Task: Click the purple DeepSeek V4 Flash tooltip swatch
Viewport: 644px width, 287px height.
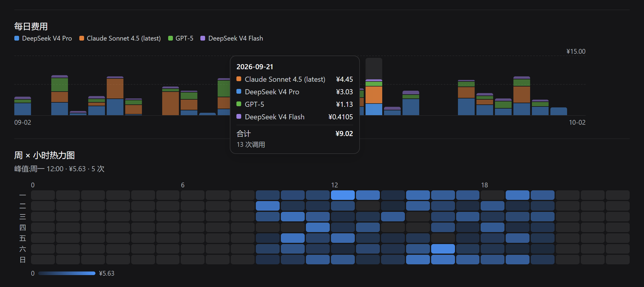Action: click(x=239, y=117)
